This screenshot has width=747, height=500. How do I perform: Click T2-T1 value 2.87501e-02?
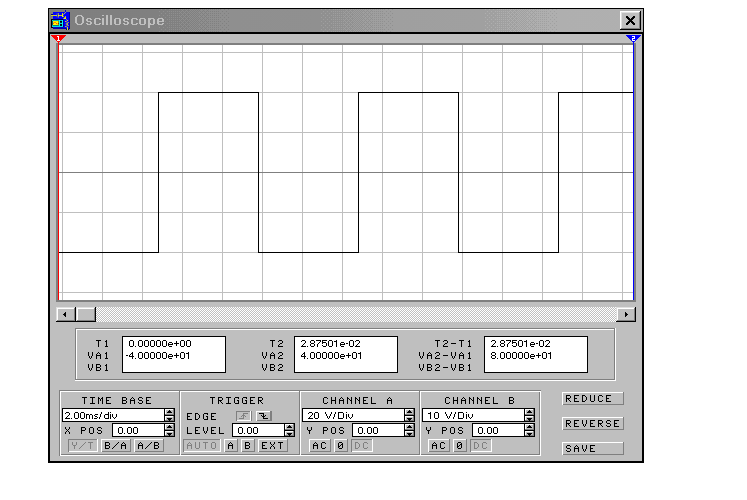tap(520, 343)
